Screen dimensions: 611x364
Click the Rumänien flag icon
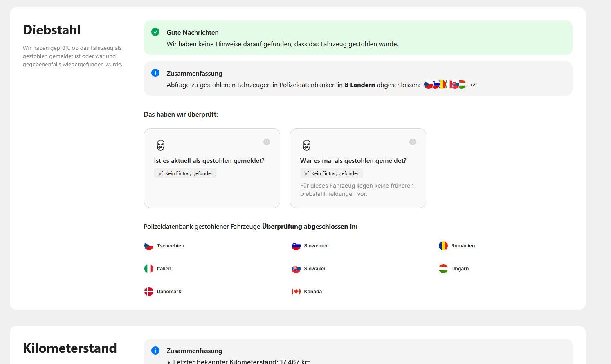[443, 246]
